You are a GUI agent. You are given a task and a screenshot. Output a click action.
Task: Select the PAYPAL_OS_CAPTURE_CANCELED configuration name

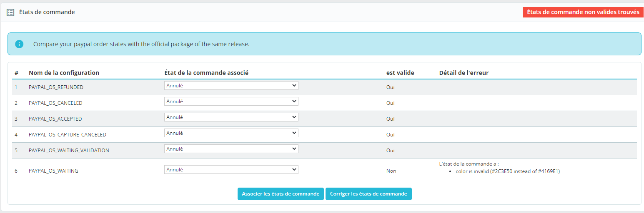coord(68,135)
